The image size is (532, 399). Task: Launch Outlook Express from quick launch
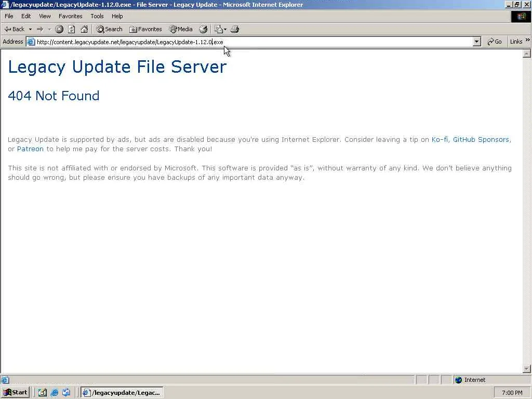coord(66,393)
